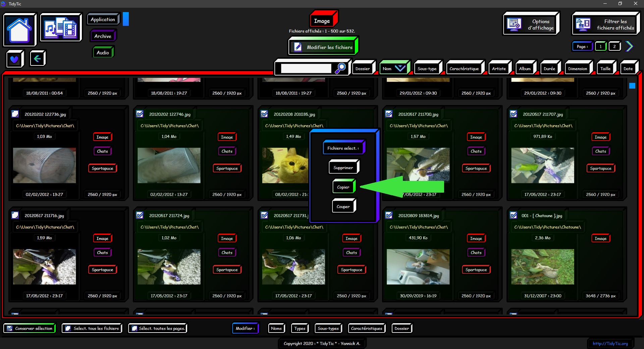Select the Archive category
644x349 pixels.
tap(103, 36)
